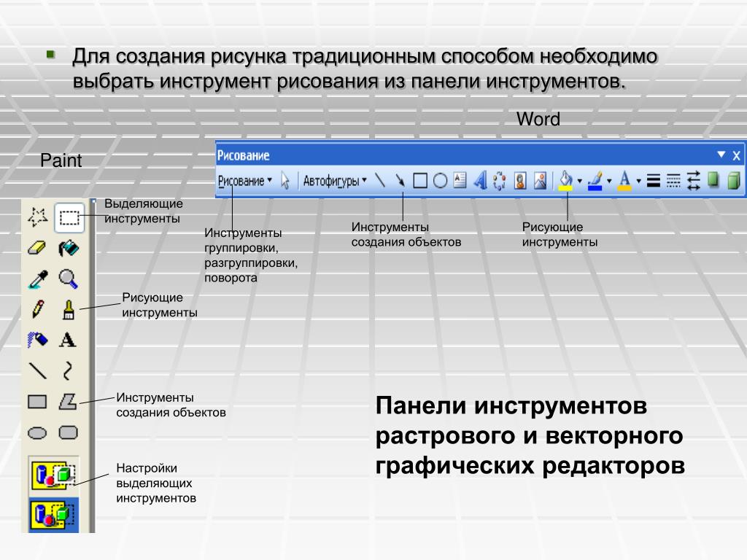Viewport: 747px width, 560px height.
Task: Choose the Curve tool in Paint
Action: (x=68, y=370)
